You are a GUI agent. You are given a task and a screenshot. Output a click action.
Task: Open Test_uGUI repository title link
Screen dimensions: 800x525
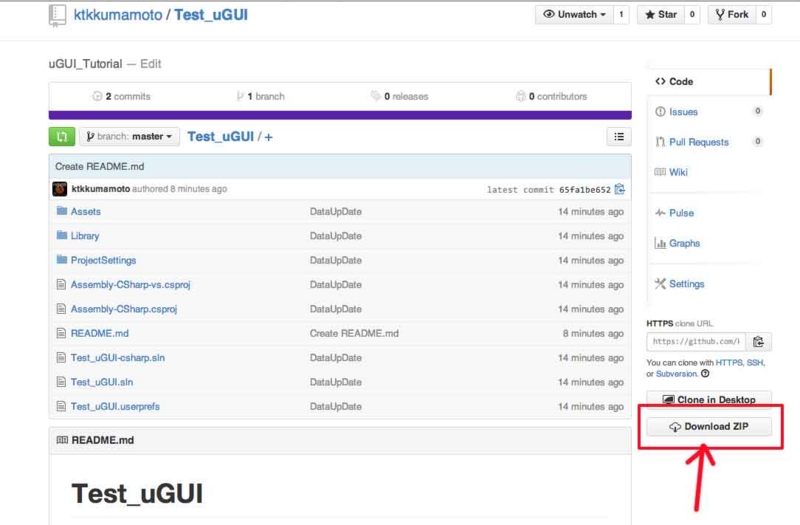click(211, 15)
